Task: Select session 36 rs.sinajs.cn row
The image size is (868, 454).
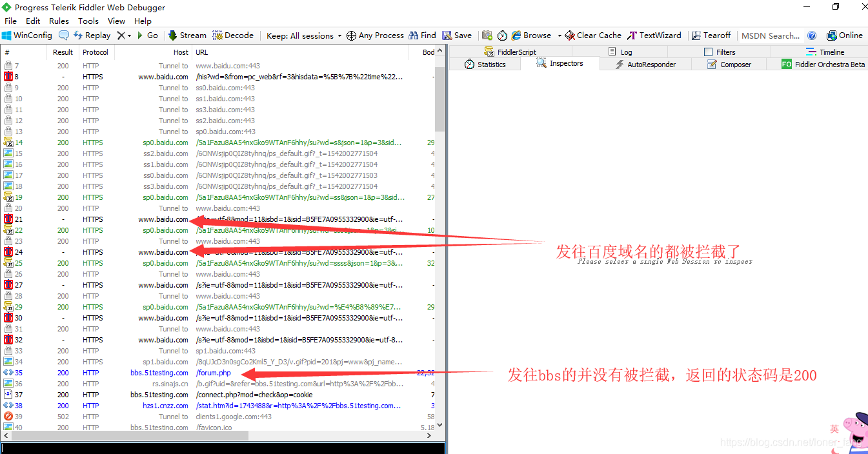Action: click(218, 384)
